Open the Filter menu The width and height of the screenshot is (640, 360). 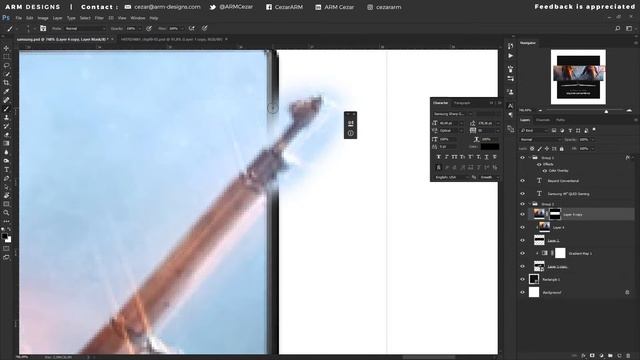[99, 18]
